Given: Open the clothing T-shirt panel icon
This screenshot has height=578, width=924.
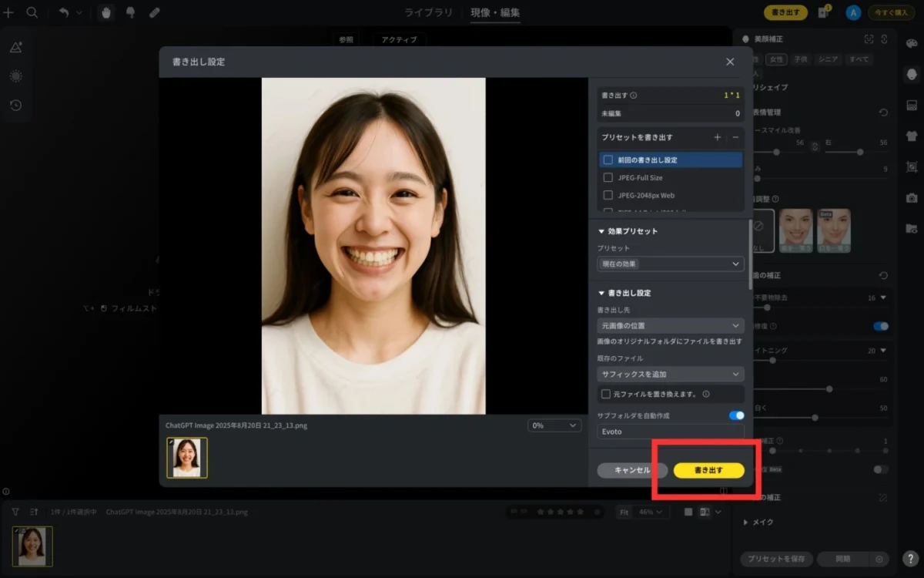Looking at the screenshot, I should [x=912, y=136].
